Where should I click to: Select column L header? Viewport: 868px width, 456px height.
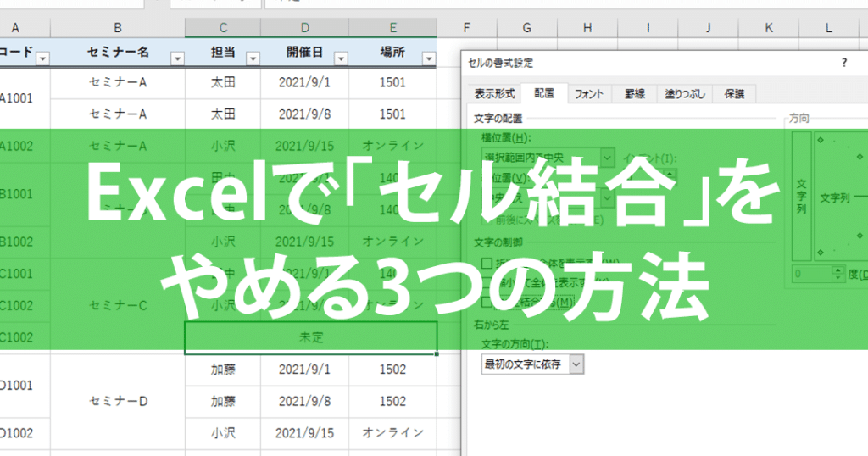tap(828, 28)
